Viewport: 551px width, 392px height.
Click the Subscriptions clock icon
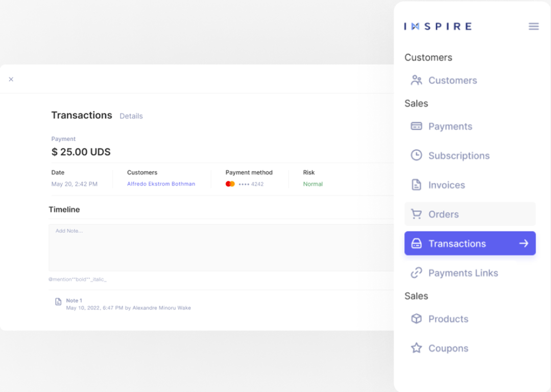416,155
